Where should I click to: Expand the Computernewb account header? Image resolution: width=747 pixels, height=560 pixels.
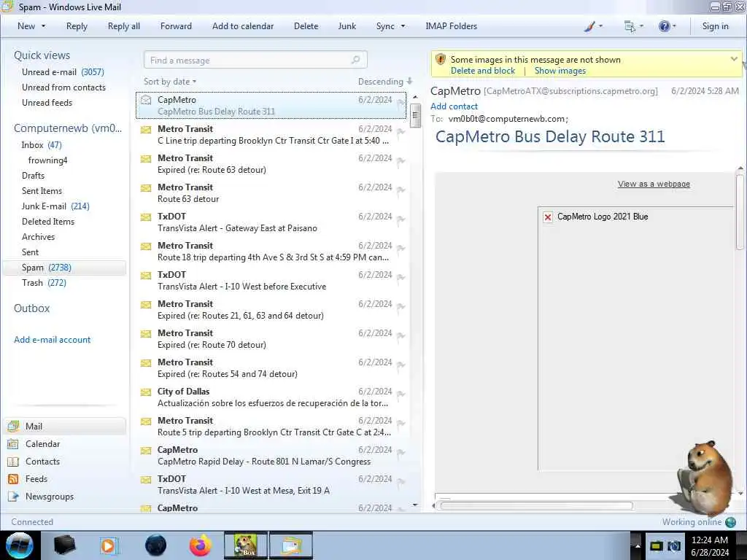[68, 128]
